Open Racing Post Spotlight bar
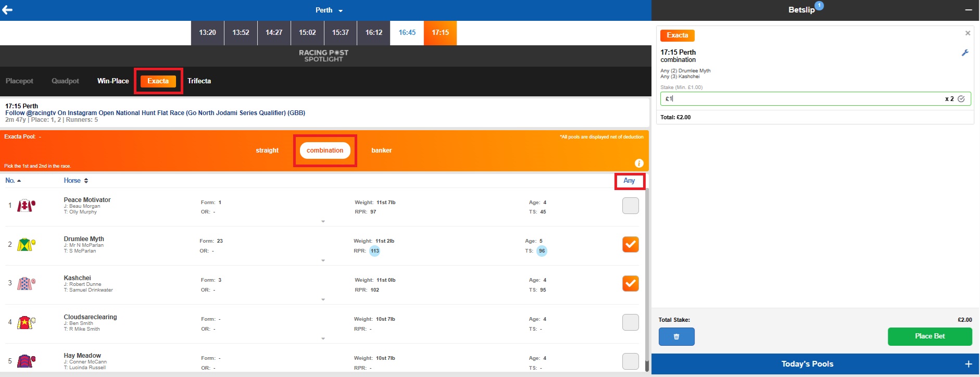980x377 pixels. tap(323, 56)
